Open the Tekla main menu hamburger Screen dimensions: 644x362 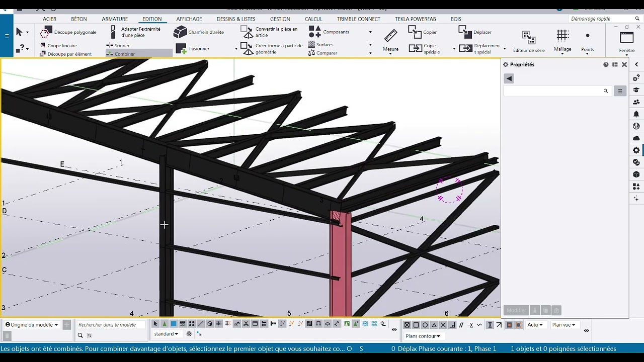[x=7, y=36]
